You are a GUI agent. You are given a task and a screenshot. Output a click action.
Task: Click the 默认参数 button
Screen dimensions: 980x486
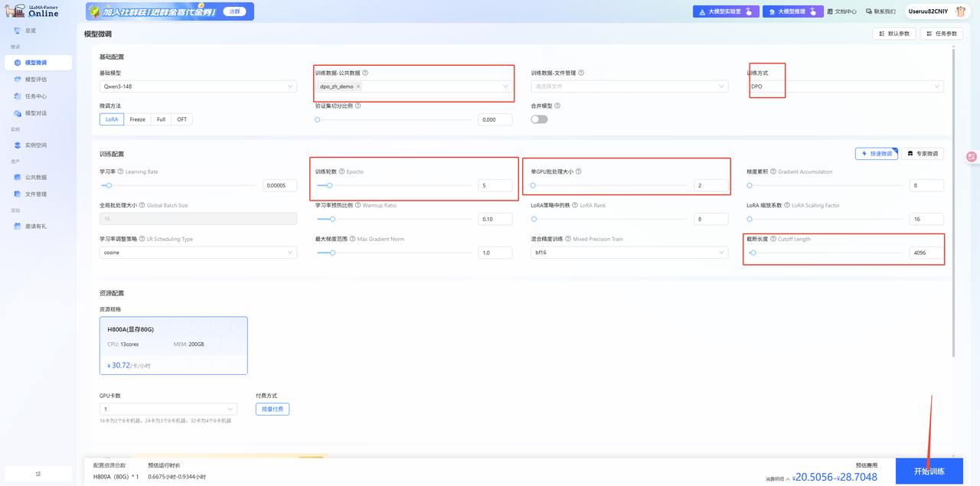coord(894,34)
